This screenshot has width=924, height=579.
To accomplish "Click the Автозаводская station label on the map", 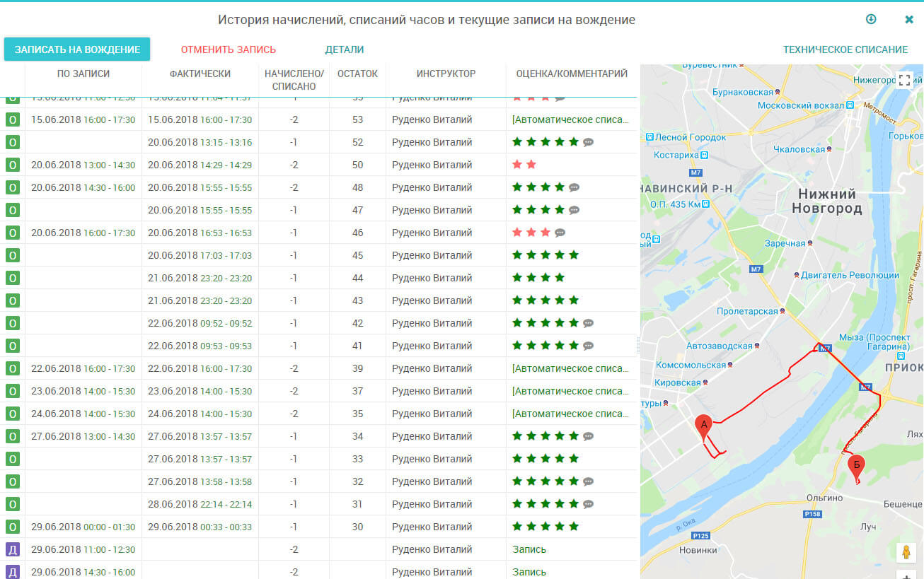I will 723,346.
